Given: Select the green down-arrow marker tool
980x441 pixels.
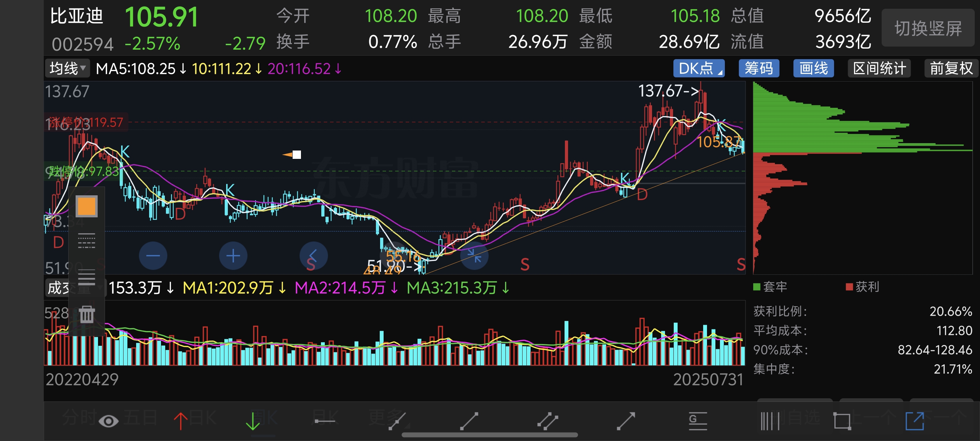Looking at the screenshot, I should pos(253,421).
